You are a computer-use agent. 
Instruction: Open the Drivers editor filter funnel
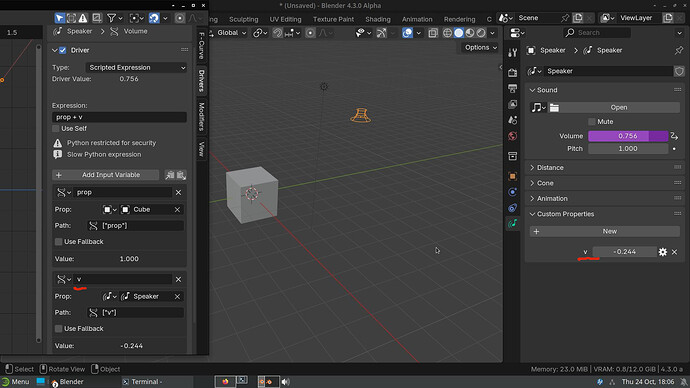tap(111, 18)
